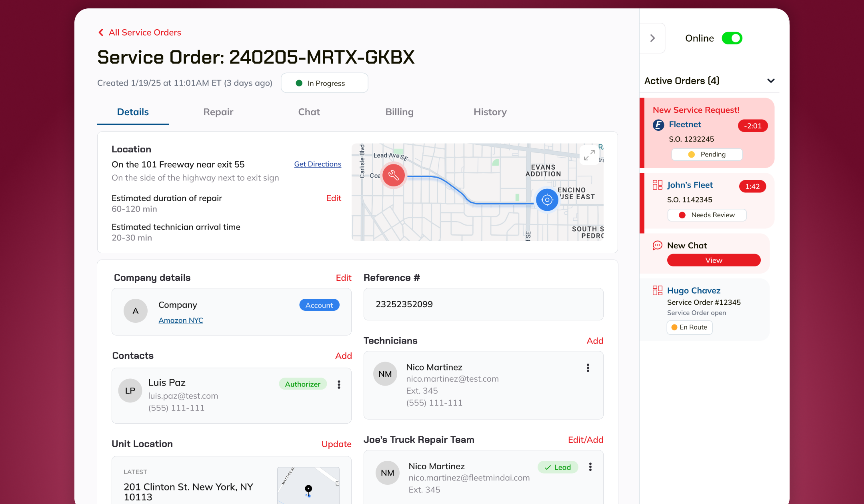
Task: Open the Billing tab
Action: [x=399, y=112]
